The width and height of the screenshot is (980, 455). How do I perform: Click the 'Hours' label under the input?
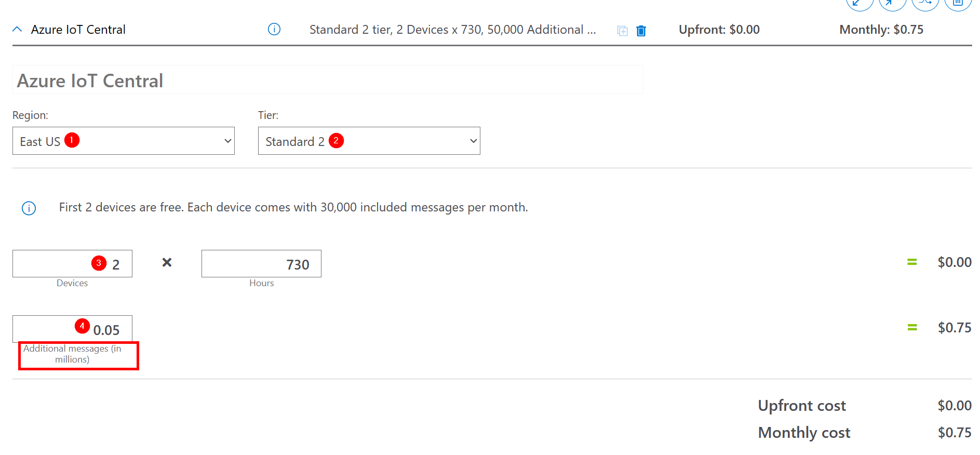tap(261, 283)
